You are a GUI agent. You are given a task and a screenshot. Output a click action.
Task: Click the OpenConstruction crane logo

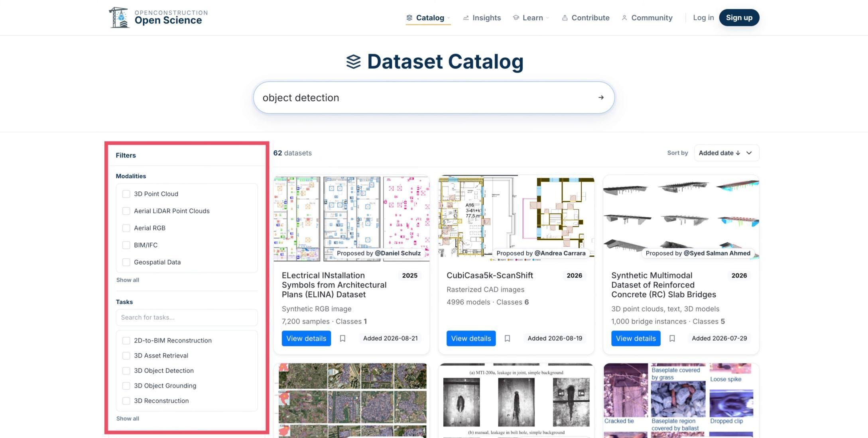pyautogui.click(x=119, y=18)
